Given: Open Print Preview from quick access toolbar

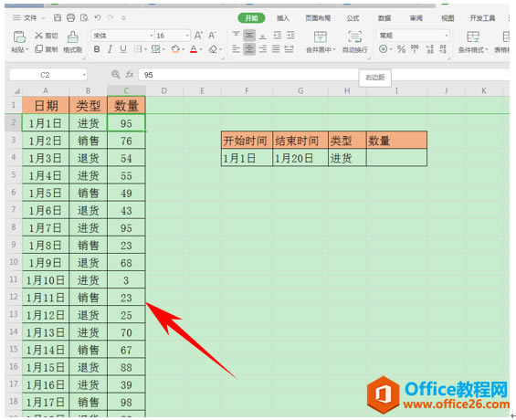Looking at the screenshot, I should pyautogui.click(x=84, y=17).
